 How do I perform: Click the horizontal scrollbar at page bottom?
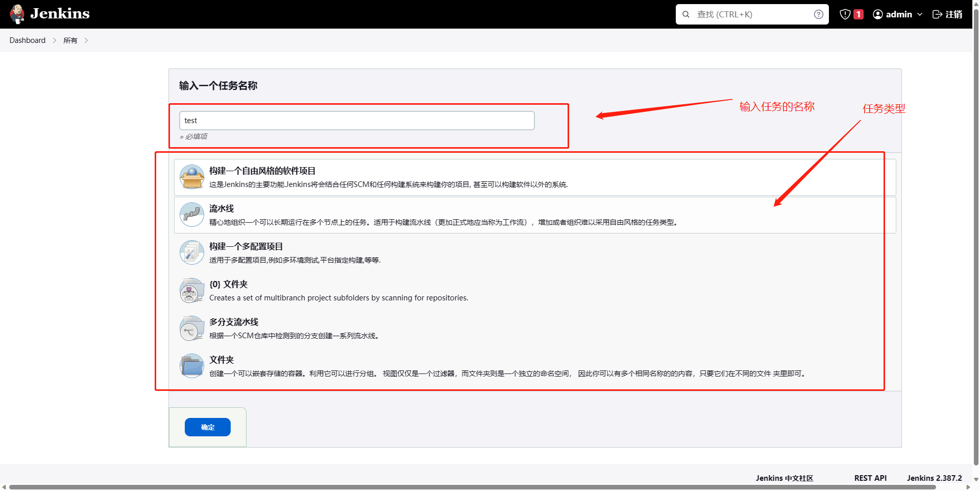click(472, 487)
